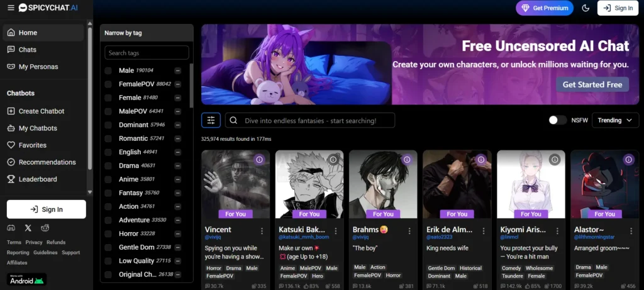The height and width of the screenshot is (290, 644).
Task: Exclude the FemalePOV tag with minus
Action: coord(178,84)
